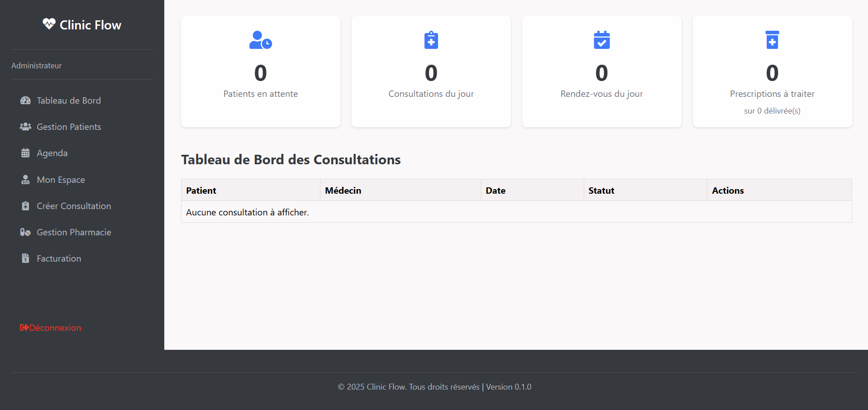The image size is (868, 410).
Task: Click the doctor icon beside Mon Espace
Action: pyautogui.click(x=25, y=180)
